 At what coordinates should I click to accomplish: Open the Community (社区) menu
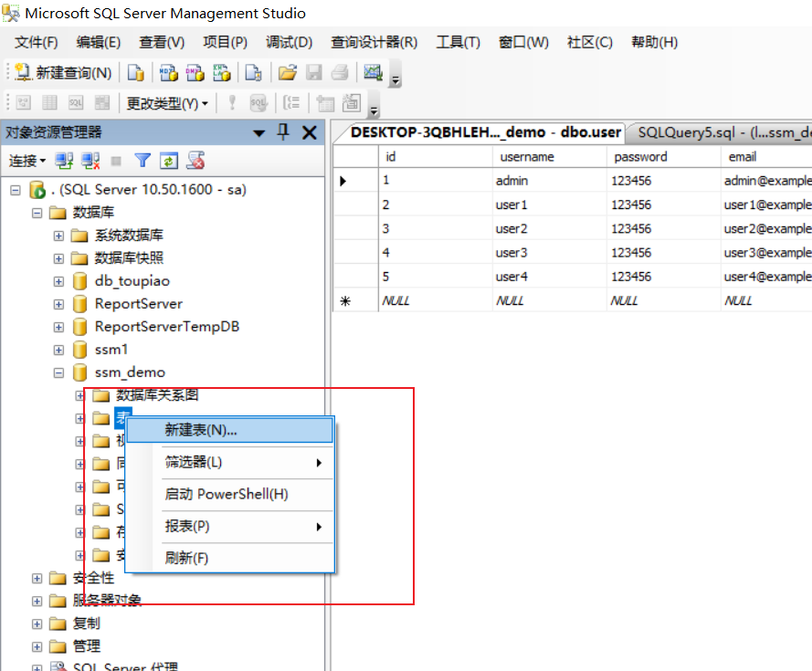pyautogui.click(x=589, y=42)
